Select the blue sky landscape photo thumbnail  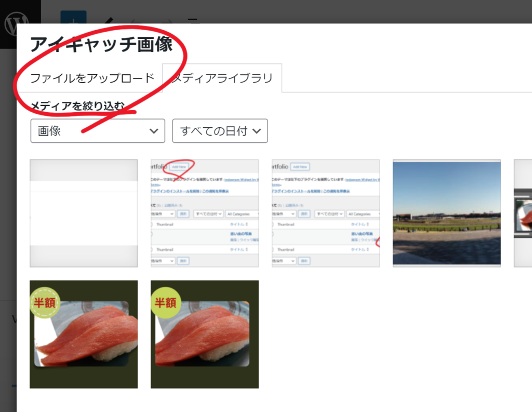tap(446, 213)
